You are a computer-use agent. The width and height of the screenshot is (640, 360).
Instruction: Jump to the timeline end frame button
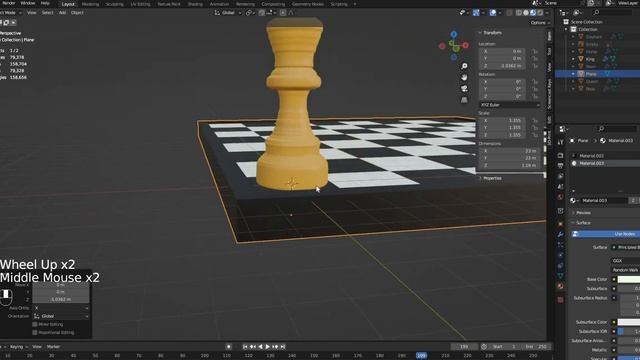click(282, 347)
